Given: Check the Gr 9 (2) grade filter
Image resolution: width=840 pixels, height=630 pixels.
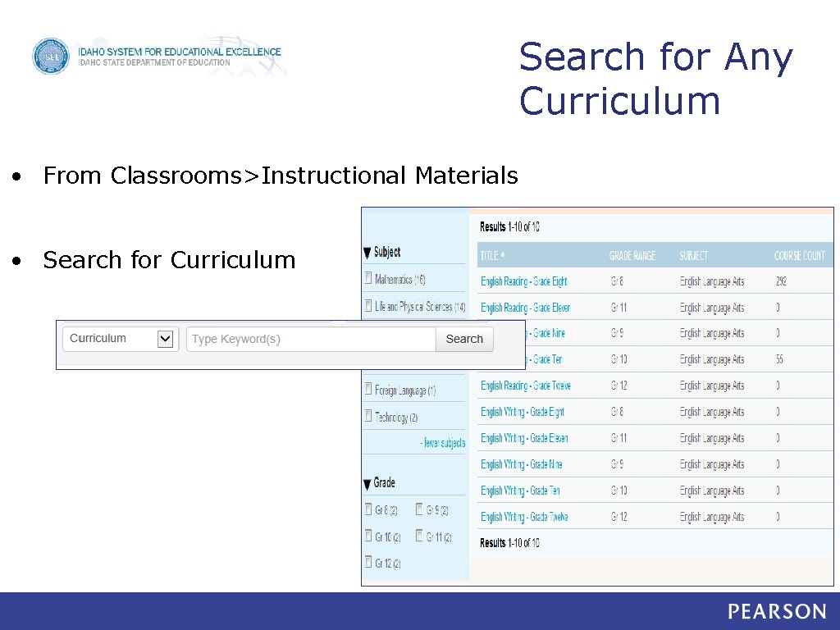Looking at the screenshot, I should tap(419, 509).
